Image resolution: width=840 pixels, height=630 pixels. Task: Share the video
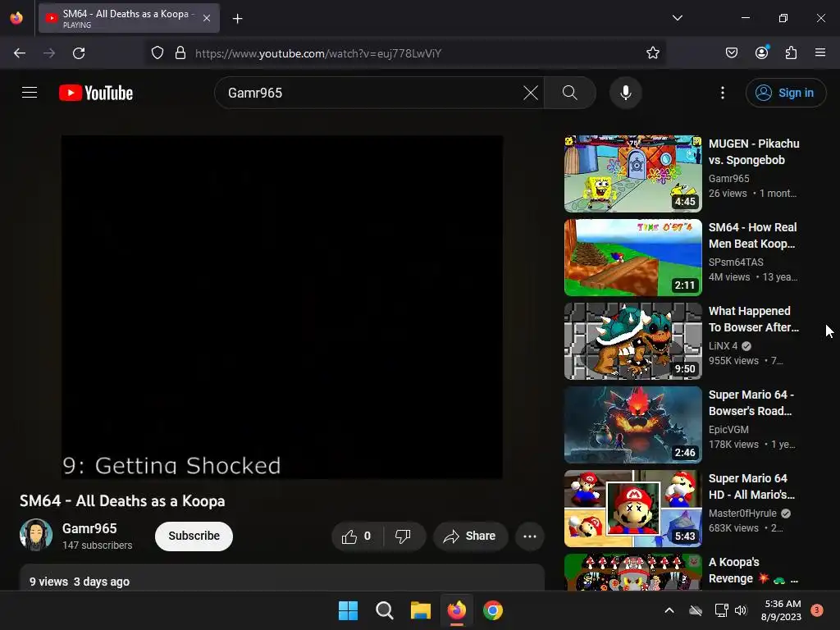click(x=470, y=536)
